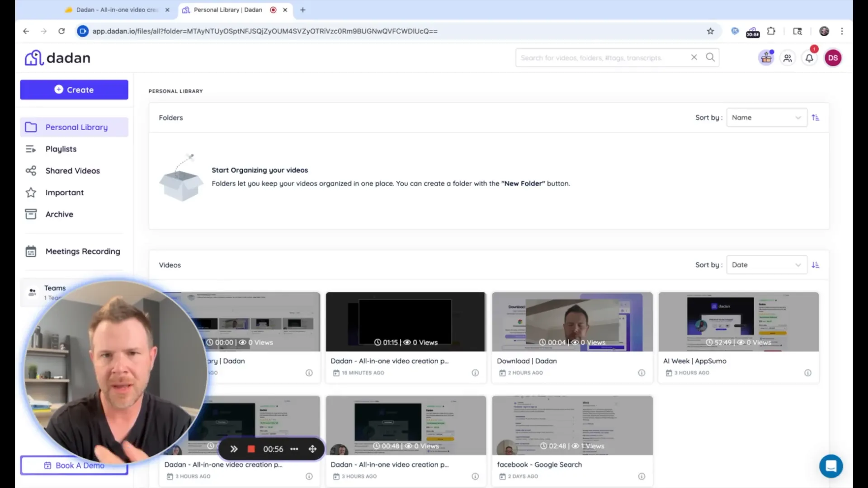Click the browser address bar URL
The height and width of the screenshot is (488, 868).
[x=265, y=31]
